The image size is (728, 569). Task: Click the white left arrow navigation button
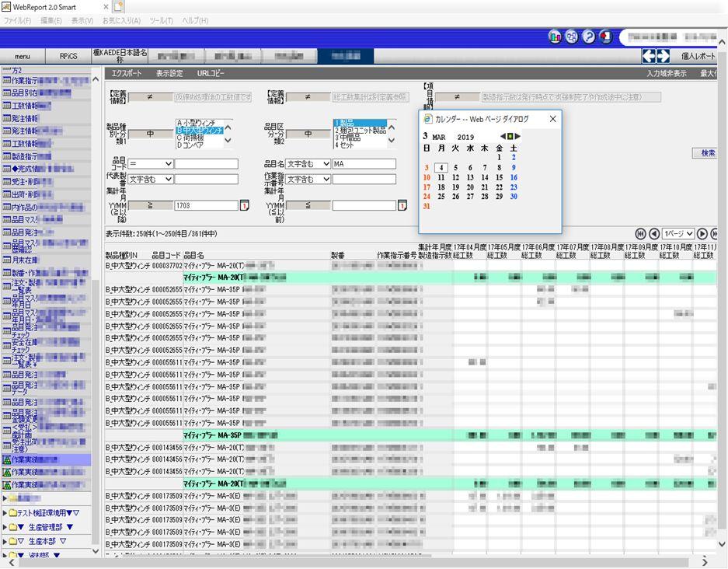pyautogui.click(x=649, y=56)
